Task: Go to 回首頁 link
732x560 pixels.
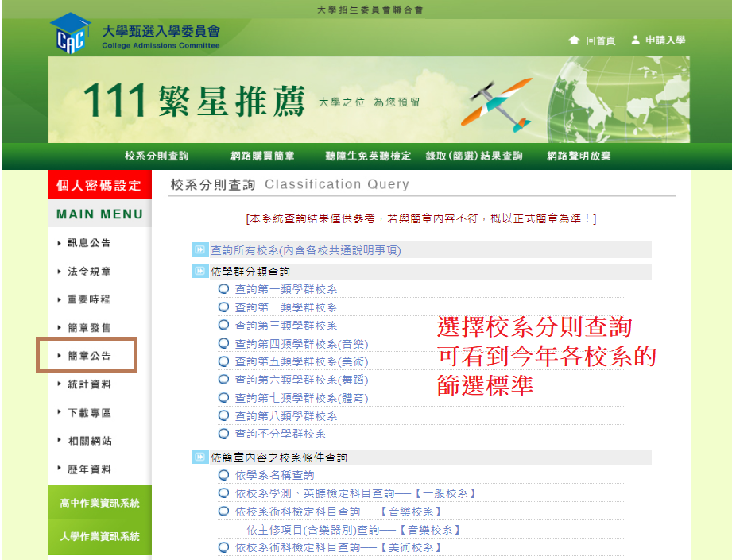Action: click(600, 41)
